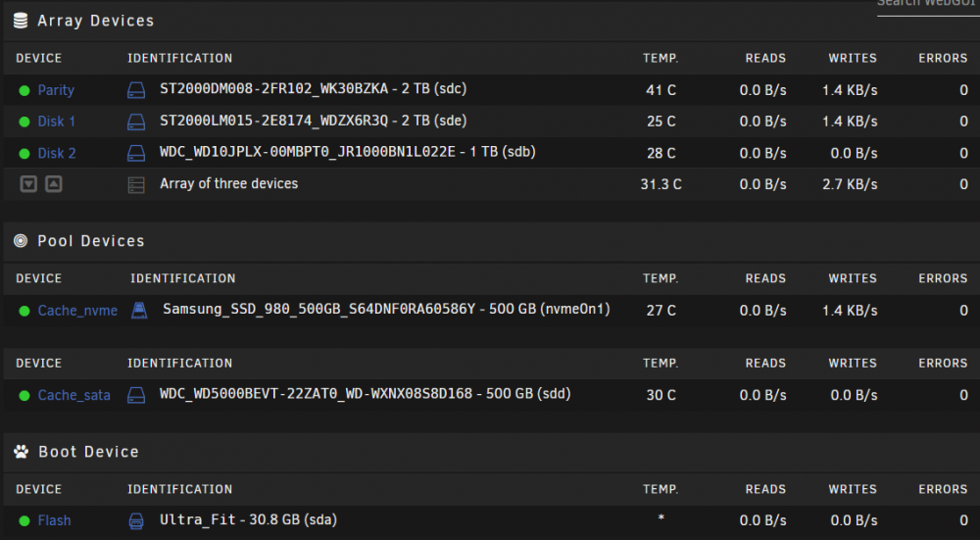Click the green status dot for Cache_sata
Screen dimensions: 980x540
pyautogui.click(x=24, y=395)
